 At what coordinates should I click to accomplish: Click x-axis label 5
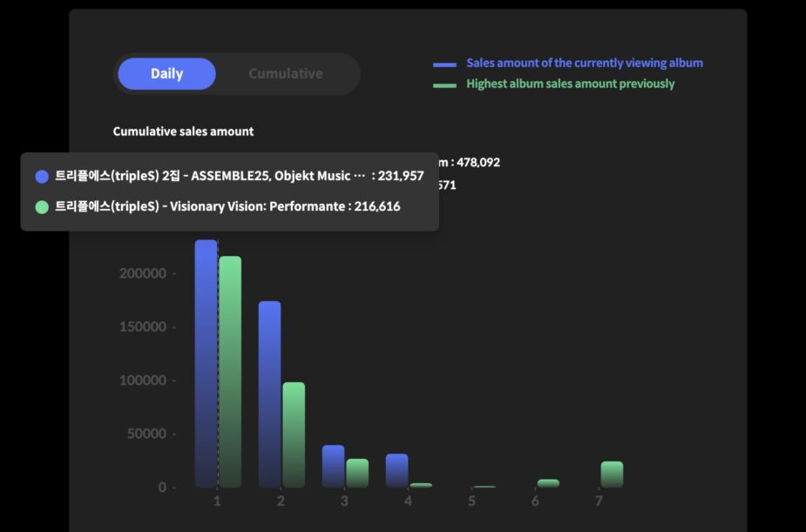pos(471,502)
